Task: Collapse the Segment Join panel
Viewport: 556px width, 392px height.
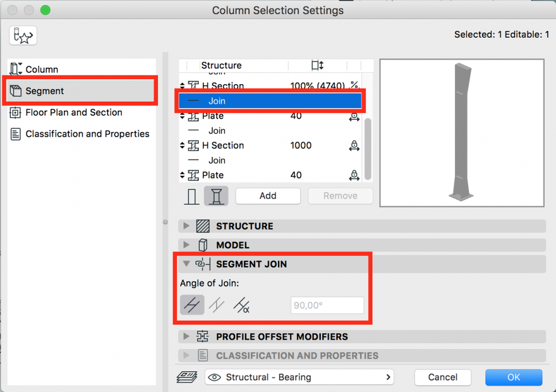Action: (x=187, y=264)
